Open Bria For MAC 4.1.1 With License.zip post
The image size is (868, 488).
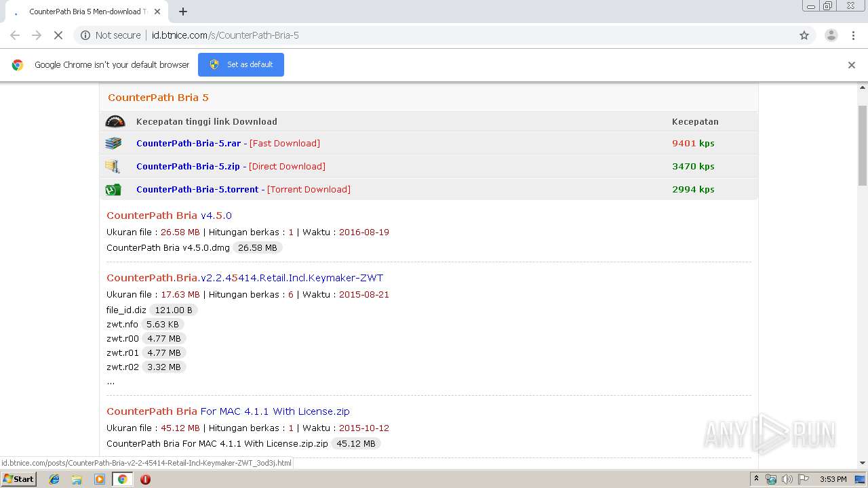tap(228, 411)
